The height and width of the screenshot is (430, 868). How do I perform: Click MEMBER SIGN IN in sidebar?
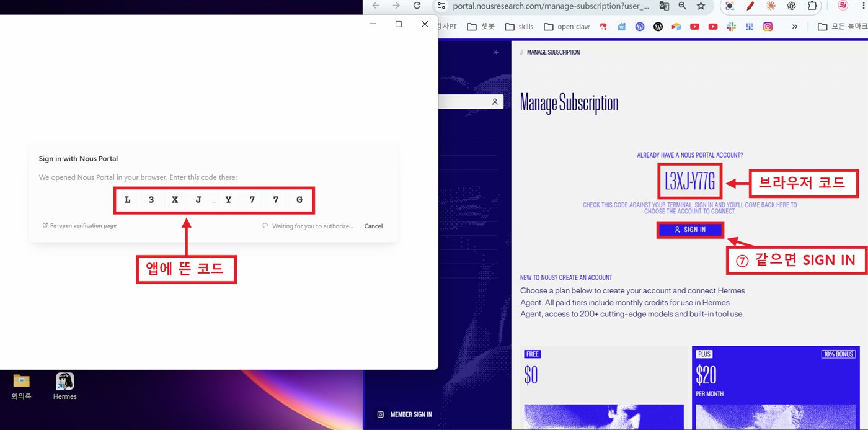click(x=404, y=414)
